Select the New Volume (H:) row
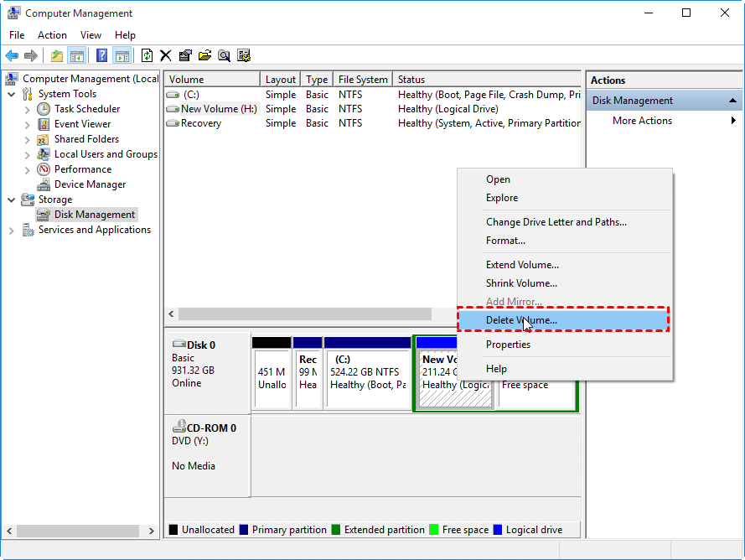The image size is (745, 560). [x=372, y=109]
